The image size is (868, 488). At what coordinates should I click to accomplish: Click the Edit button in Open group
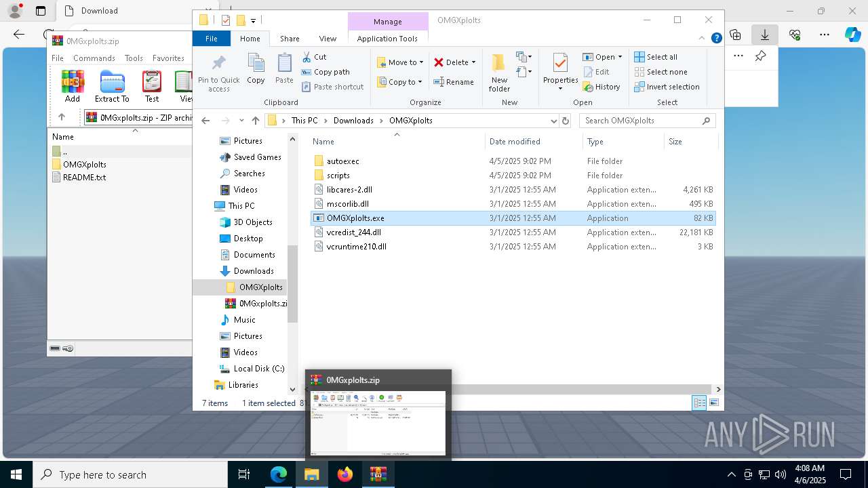click(x=595, y=72)
